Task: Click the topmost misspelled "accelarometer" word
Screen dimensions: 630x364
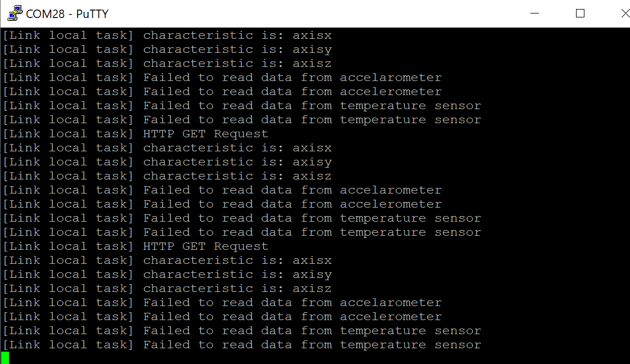Action: 390,78
